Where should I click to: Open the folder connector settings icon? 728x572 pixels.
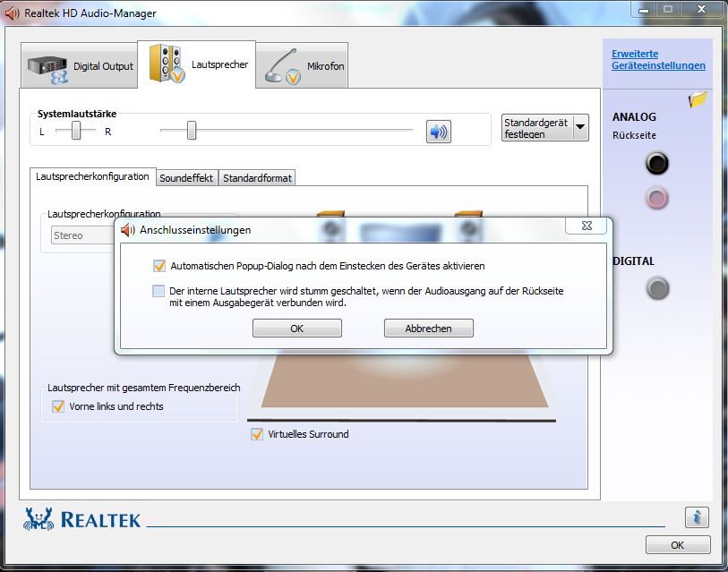[698, 98]
